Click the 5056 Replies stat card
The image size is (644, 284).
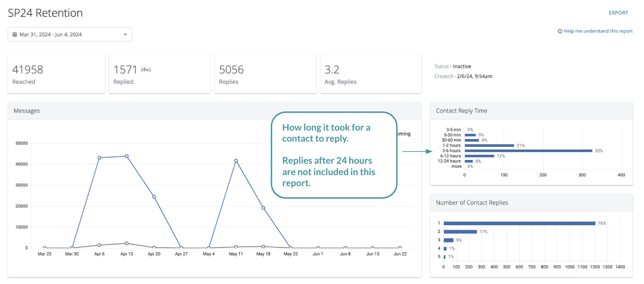[x=265, y=74]
